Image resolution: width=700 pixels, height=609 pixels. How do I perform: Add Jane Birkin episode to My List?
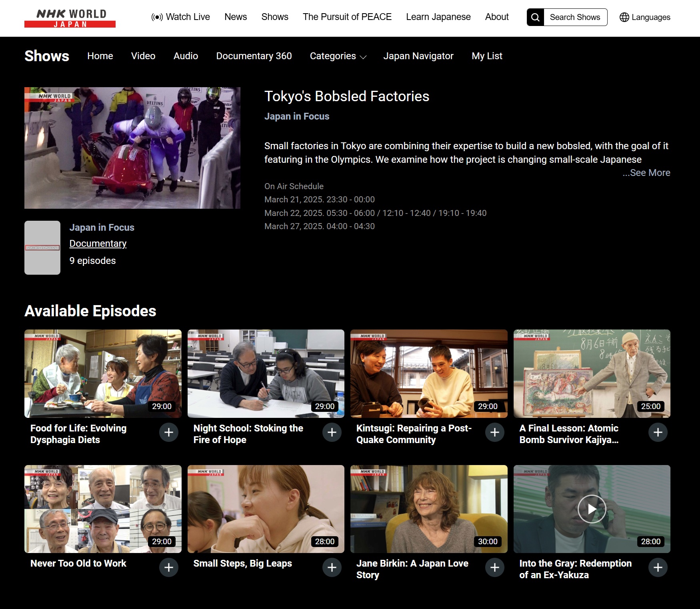click(x=495, y=567)
